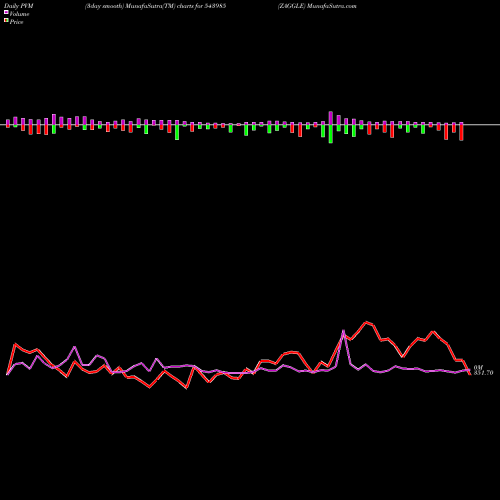Click the highest peak of red price line

pyautogui.click(x=367, y=322)
